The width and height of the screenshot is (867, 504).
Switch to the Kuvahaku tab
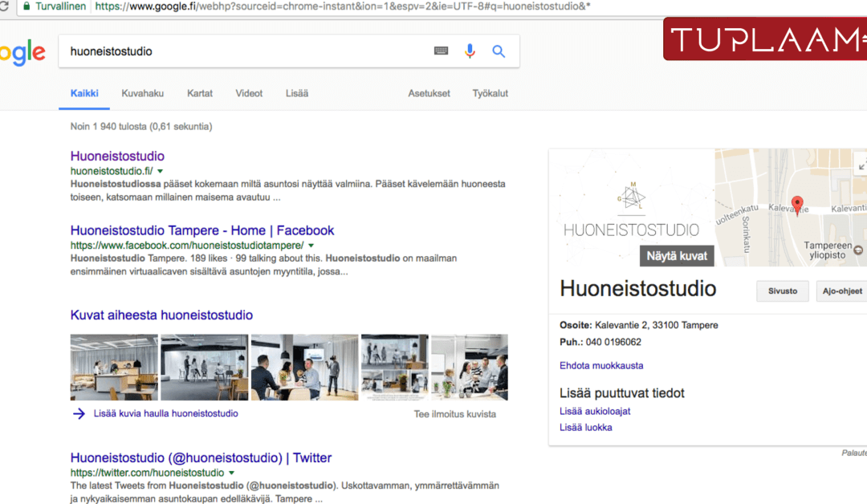(142, 93)
